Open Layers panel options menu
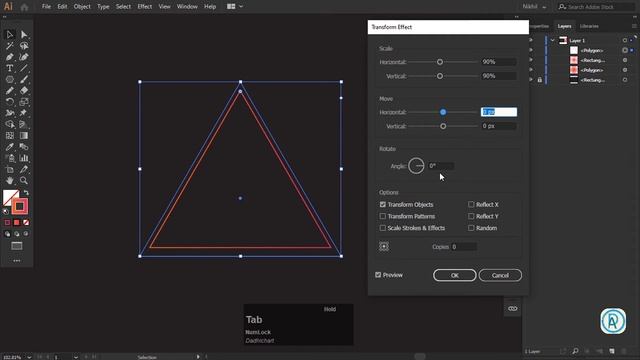This screenshot has height=360, width=640. 634,26
